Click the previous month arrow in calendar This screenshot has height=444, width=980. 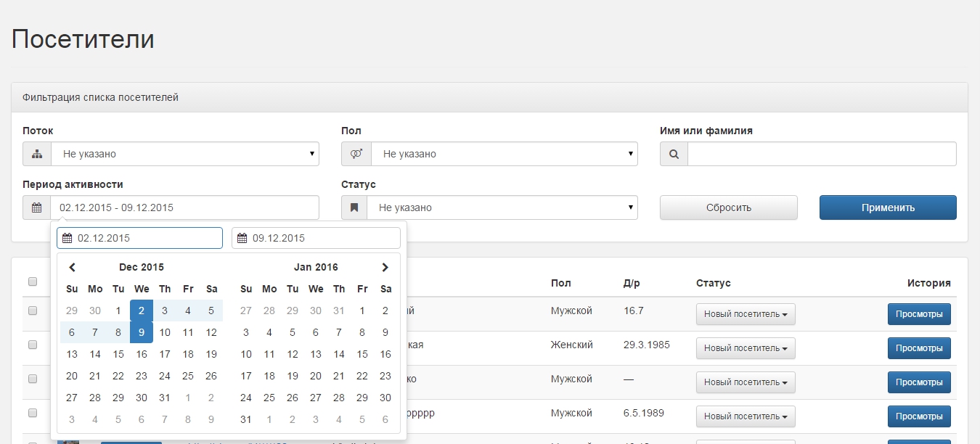coord(72,267)
